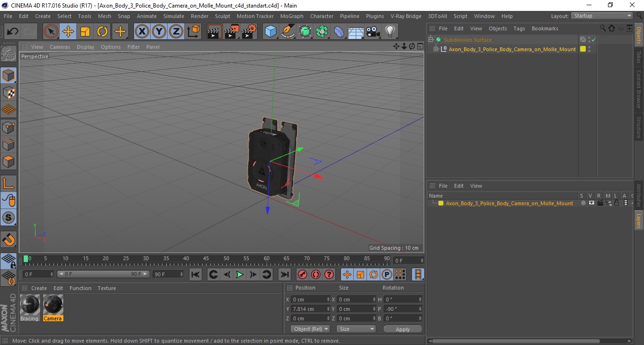Add Subdivision Surface generator icon
The width and height of the screenshot is (644, 345).
[x=305, y=32]
